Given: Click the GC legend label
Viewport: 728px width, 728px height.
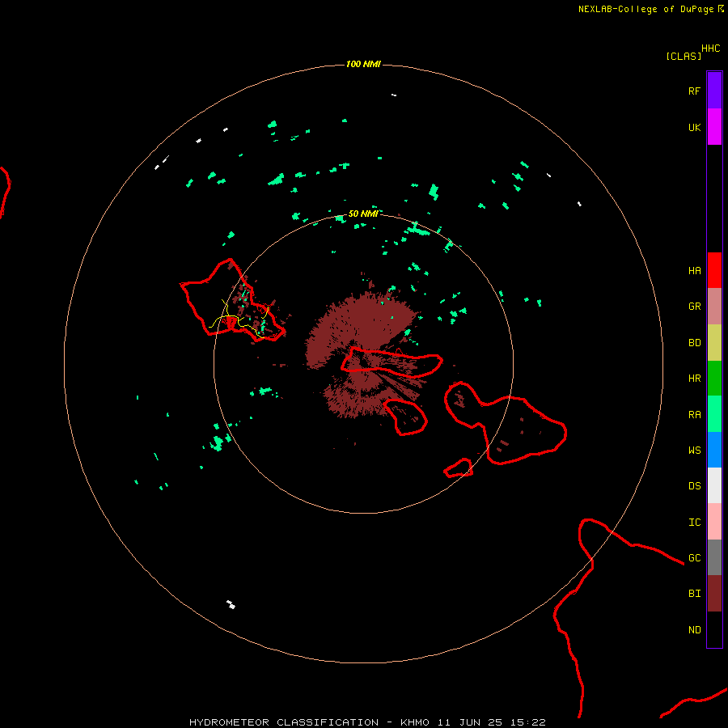Looking at the screenshot, I should tap(694, 557).
